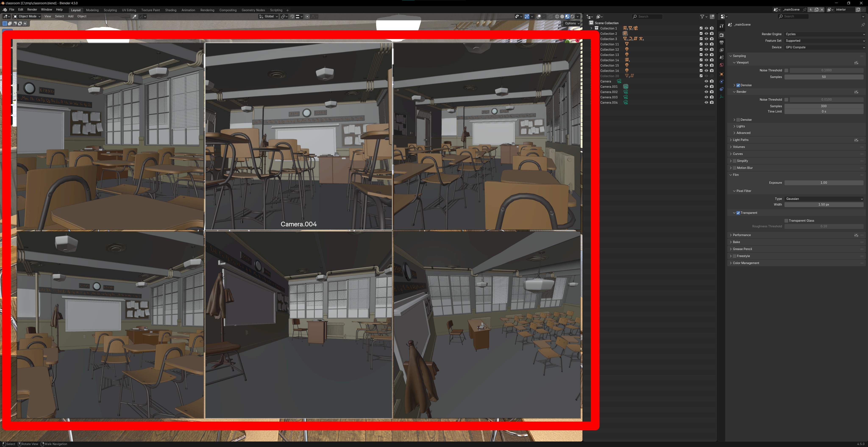868x447 pixels.
Task: Click Viewport sampling presets icon
Action: coord(856,63)
